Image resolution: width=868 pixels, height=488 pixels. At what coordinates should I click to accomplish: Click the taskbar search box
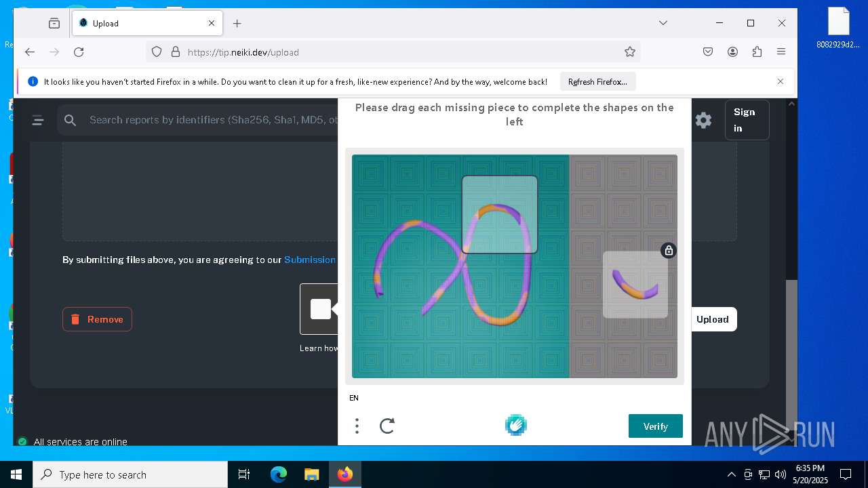pos(130,474)
